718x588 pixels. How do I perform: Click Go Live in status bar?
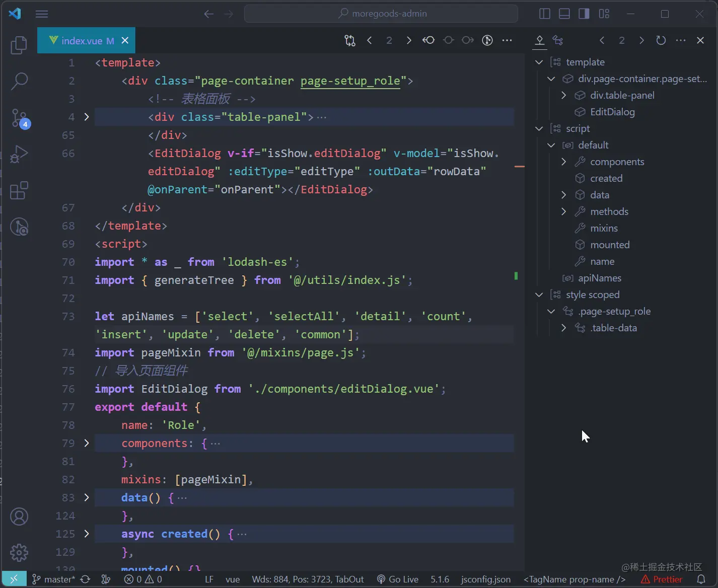click(x=398, y=579)
